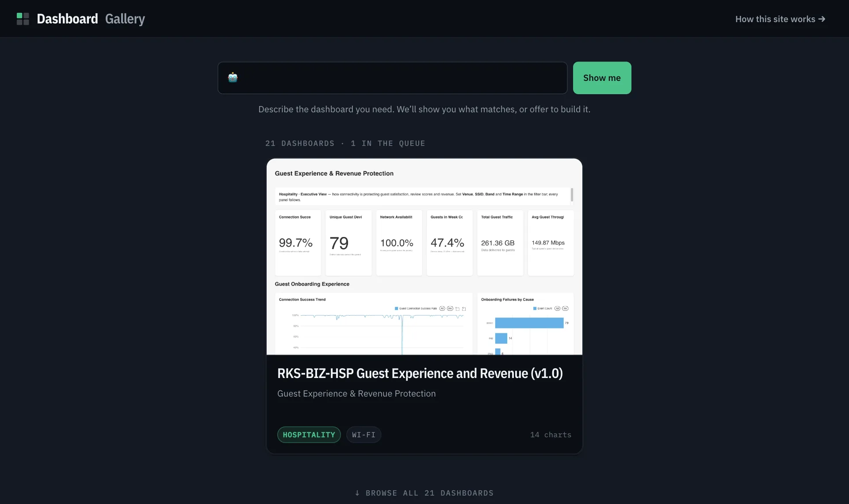Click the '14 charts' count label

(551, 435)
